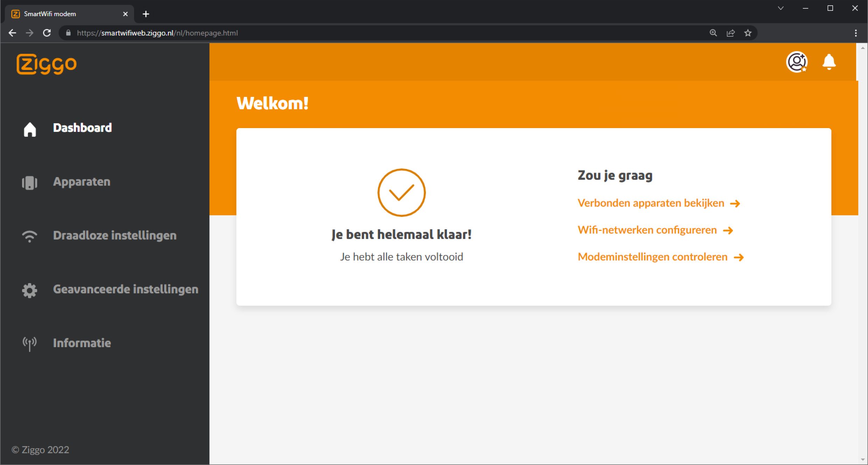Image resolution: width=868 pixels, height=465 pixels.
Task: Bookmark this page with the star icon
Action: 748,33
